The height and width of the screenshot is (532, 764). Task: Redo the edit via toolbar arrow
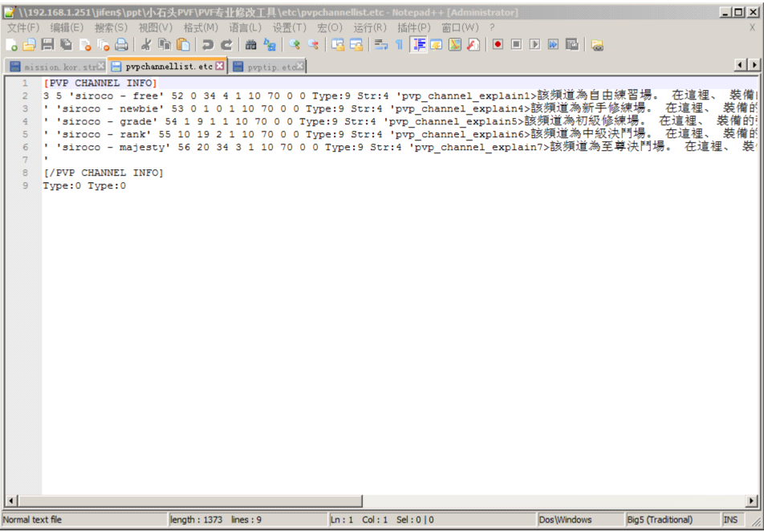226,45
